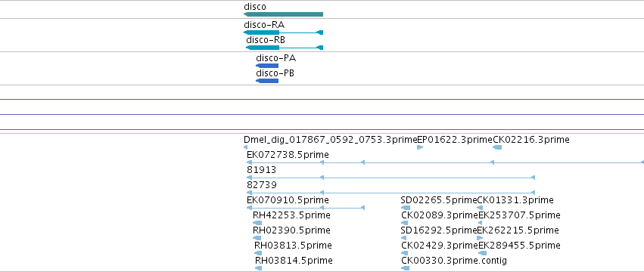
Task: Click the RH03813.5prime feature glyph
Action: 258,253
